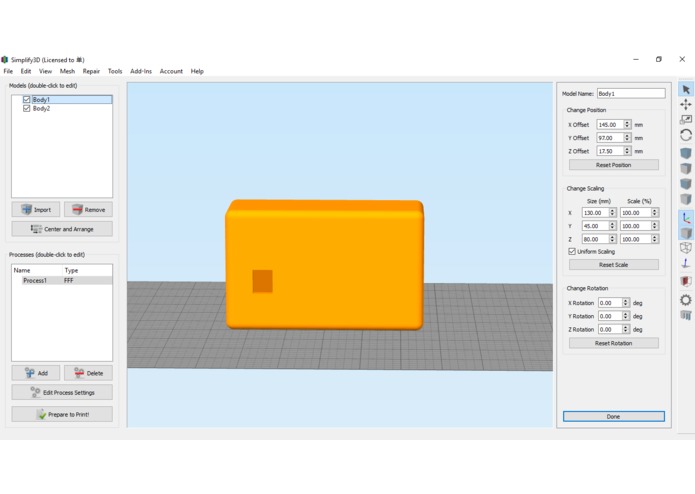695x494 pixels.
Task: Show model normals icon in toolbar
Action: (686, 263)
